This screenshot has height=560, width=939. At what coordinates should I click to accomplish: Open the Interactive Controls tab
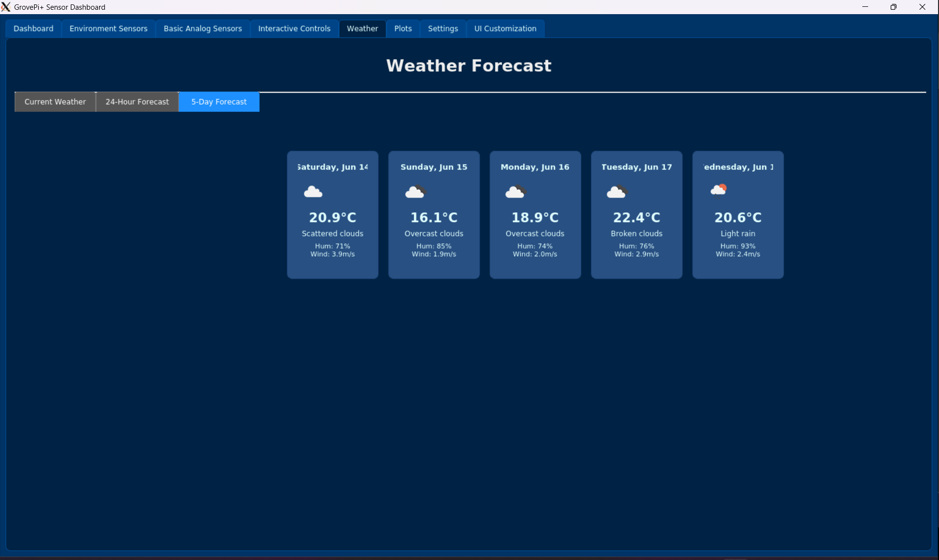click(294, 28)
